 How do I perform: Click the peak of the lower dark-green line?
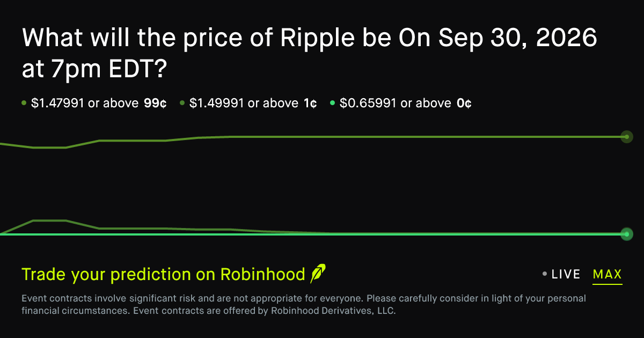[49, 220]
